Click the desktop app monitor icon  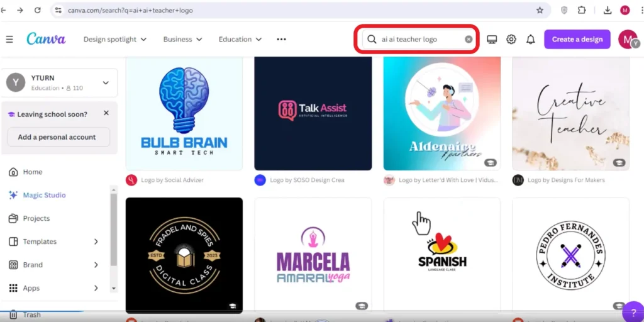point(492,40)
